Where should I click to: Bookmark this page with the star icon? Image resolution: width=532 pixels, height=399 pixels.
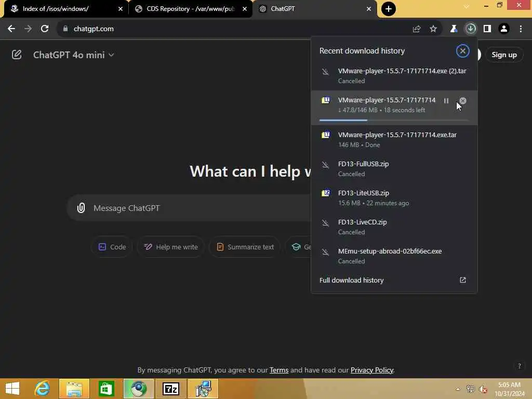click(x=433, y=29)
